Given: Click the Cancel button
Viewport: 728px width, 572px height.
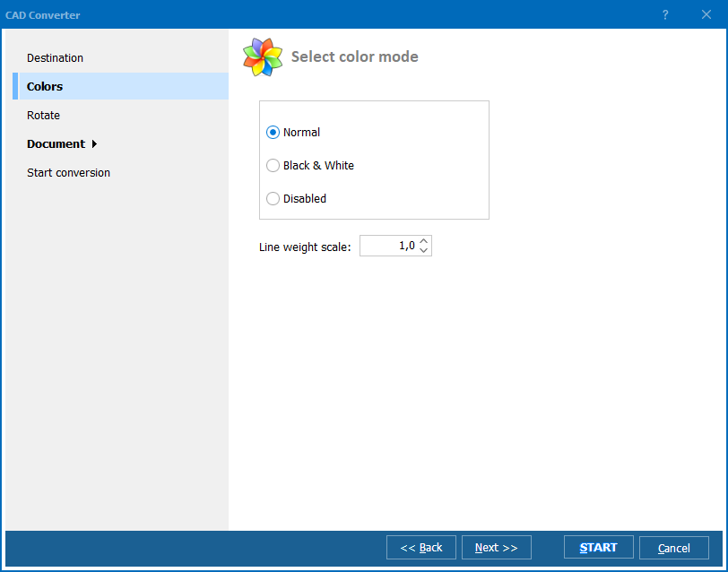Looking at the screenshot, I should tap(673, 548).
